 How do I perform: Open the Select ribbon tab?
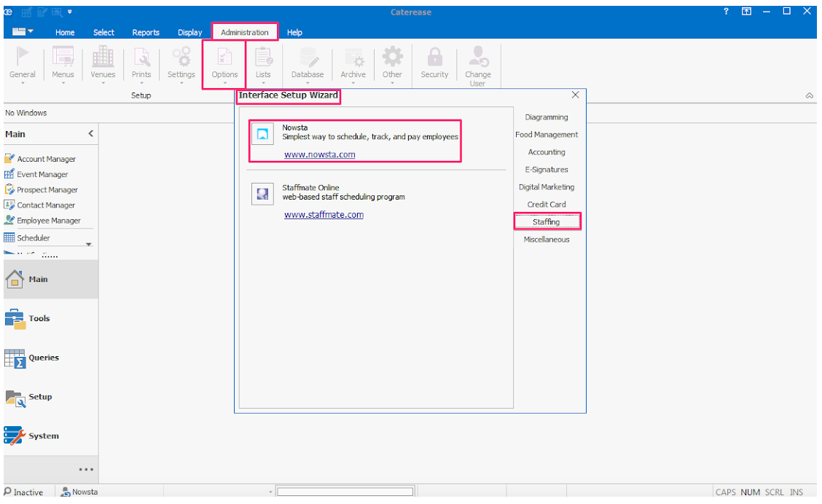click(103, 33)
